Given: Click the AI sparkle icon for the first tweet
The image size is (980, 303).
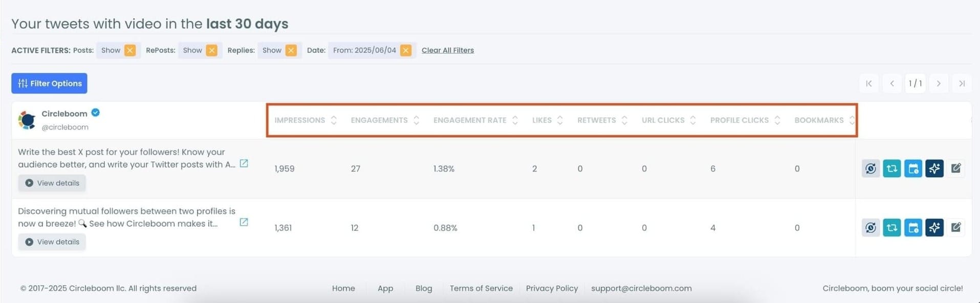Looking at the screenshot, I should (934, 168).
